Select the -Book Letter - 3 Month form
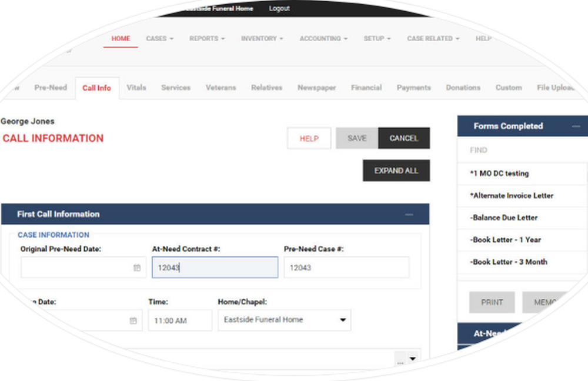Screen dimensions: 588x381 522,262
